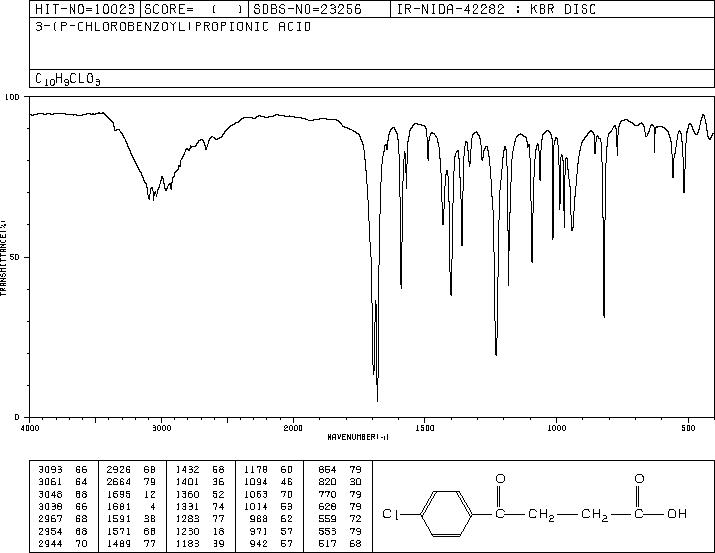Click the 628 peak table entry
This screenshot has height=553, width=715.
(x=340, y=506)
